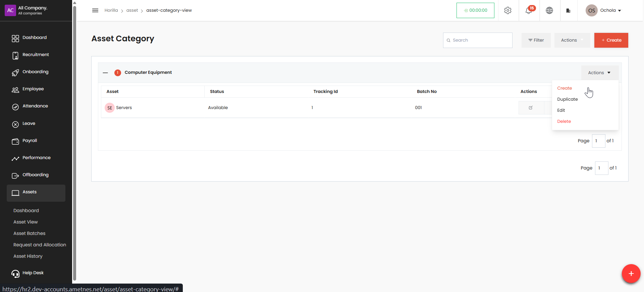The width and height of the screenshot is (644, 292).
Task: Click the asset breadcrumb link
Action: [132, 10]
